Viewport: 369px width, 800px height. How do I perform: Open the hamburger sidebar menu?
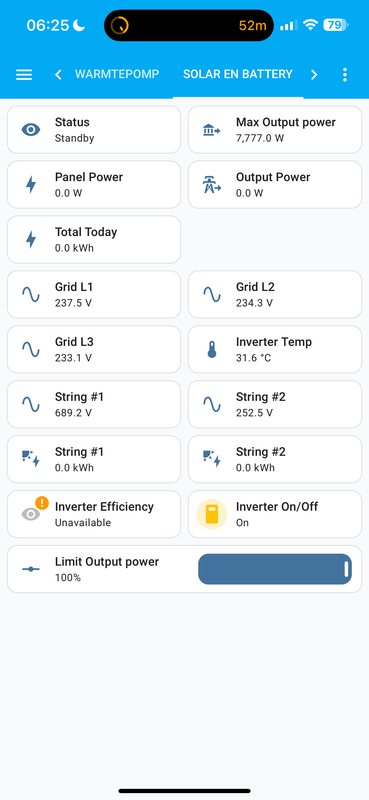[x=24, y=74]
